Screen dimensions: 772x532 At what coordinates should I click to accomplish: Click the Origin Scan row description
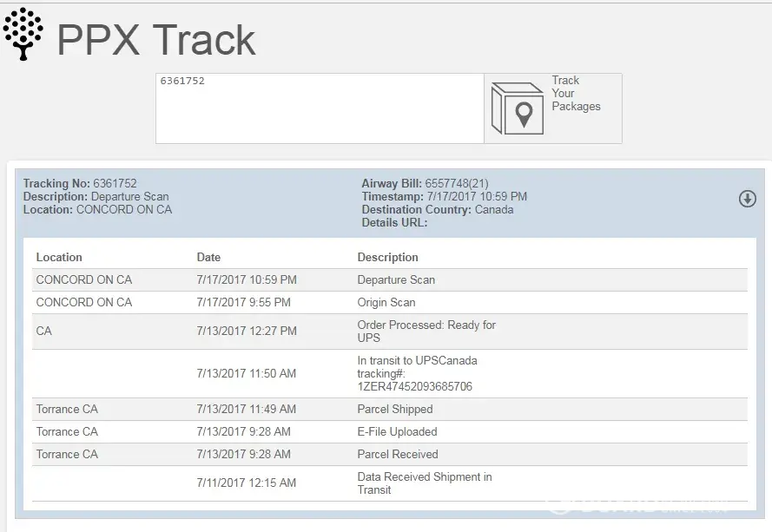386,302
